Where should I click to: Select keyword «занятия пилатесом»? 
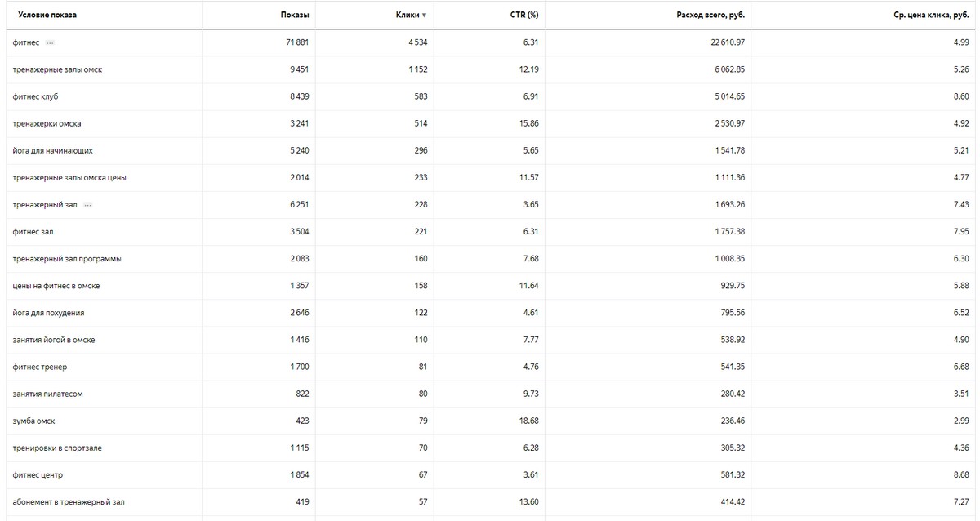pyautogui.click(x=47, y=394)
